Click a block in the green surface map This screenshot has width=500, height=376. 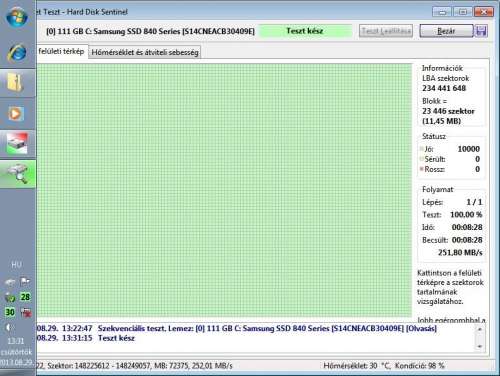click(x=224, y=190)
